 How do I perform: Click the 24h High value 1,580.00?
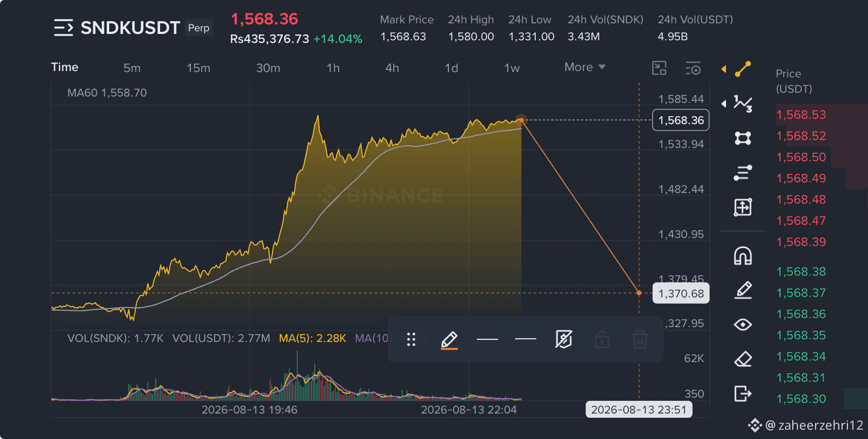pos(471,37)
